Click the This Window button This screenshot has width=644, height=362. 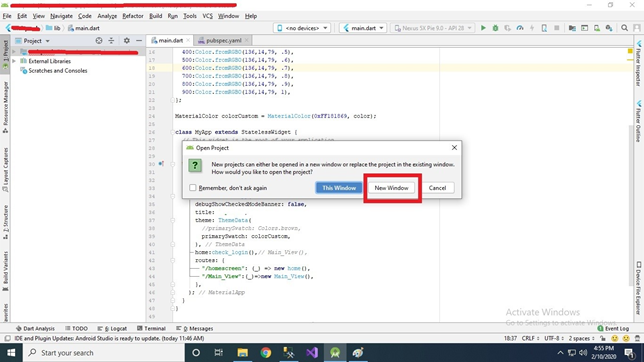click(x=339, y=188)
